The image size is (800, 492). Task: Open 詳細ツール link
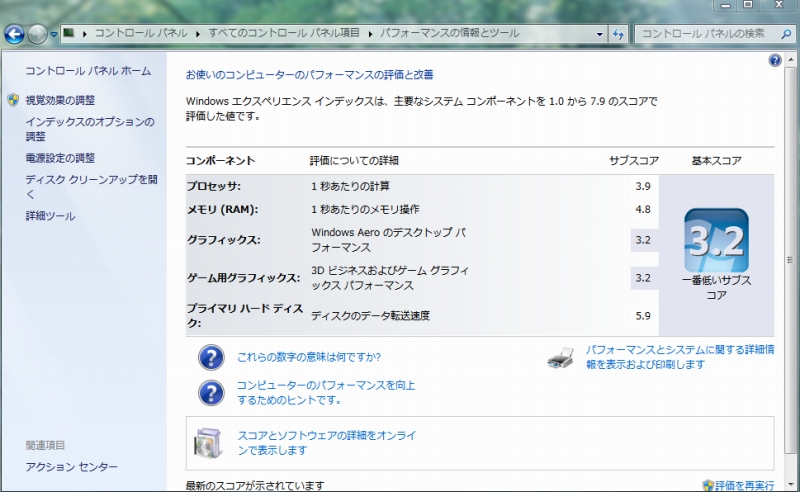point(51,216)
